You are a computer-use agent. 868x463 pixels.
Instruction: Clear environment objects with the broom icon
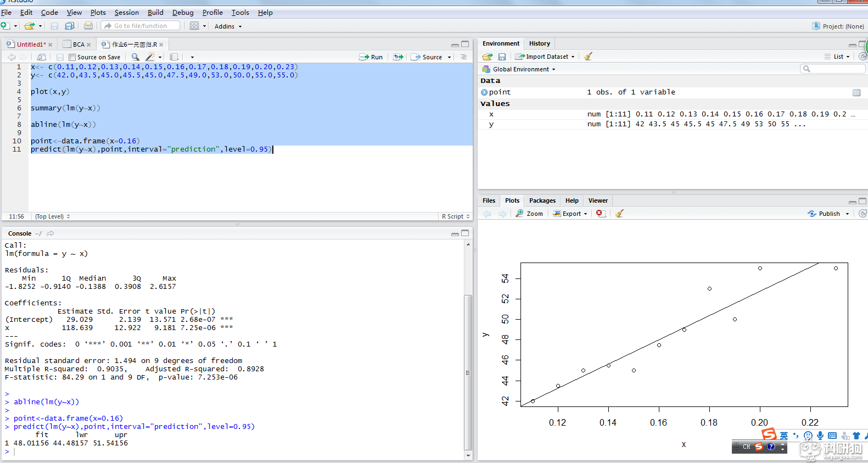[588, 57]
